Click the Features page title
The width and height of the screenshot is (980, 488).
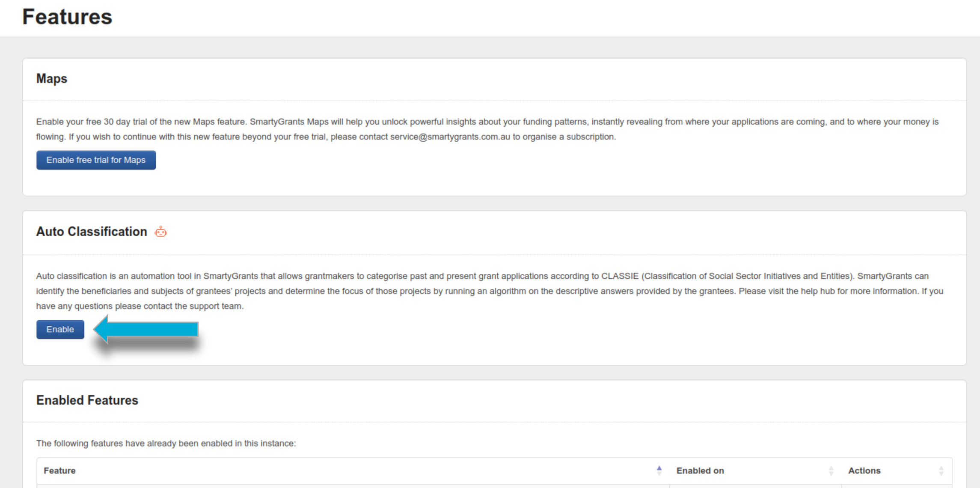[x=67, y=17]
